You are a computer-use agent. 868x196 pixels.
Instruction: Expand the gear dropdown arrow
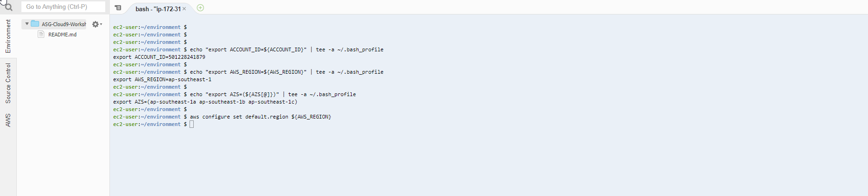point(101,24)
